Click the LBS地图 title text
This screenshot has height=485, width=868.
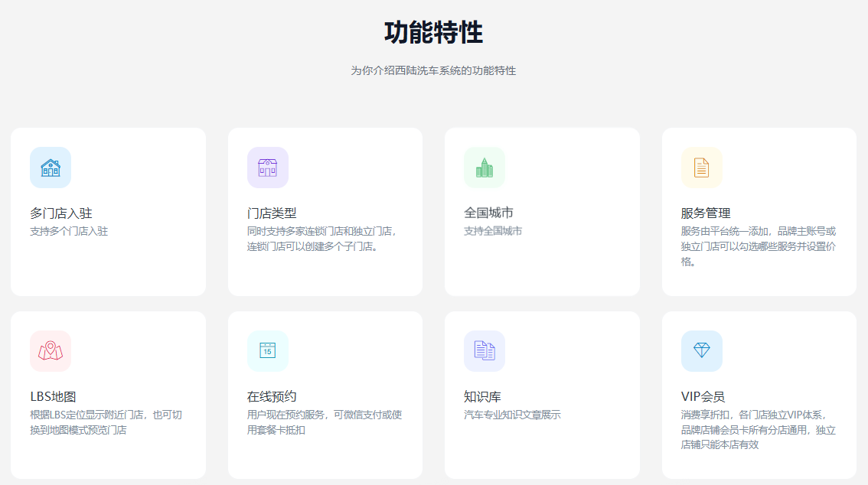coord(53,396)
